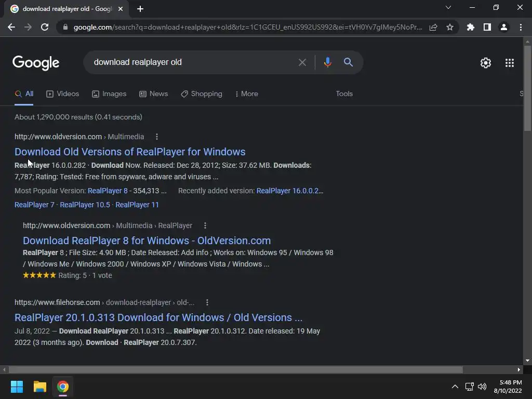Click the Chrome taskbar icon
Image resolution: width=532 pixels, height=399 pixels.
pyautogui.click(x=63, y=387)
